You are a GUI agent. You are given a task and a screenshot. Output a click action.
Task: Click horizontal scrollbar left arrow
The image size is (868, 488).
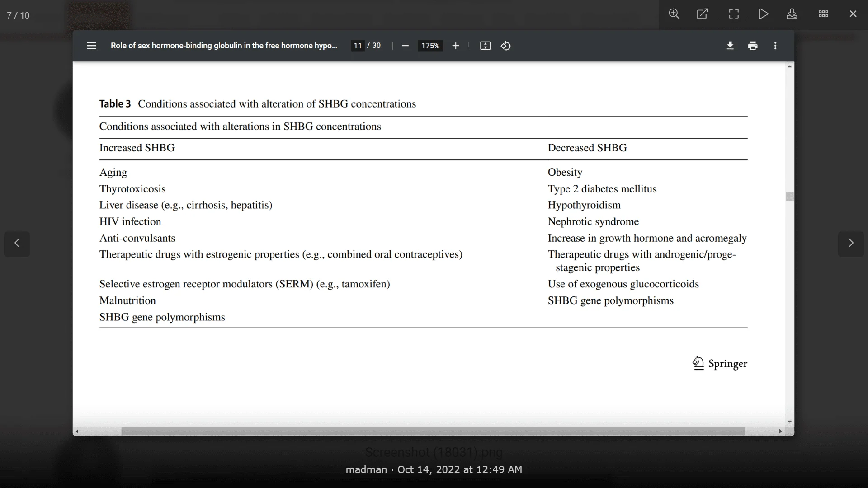pyautogui.click(x=77, y=432)
